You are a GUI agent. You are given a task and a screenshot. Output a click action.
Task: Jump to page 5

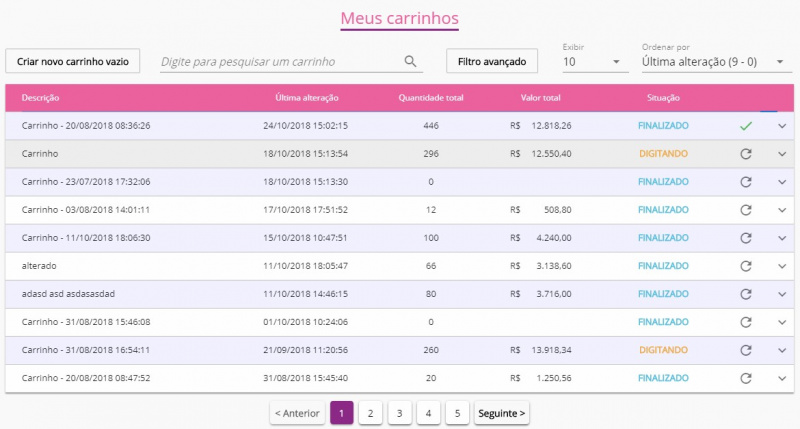(457, 413)
